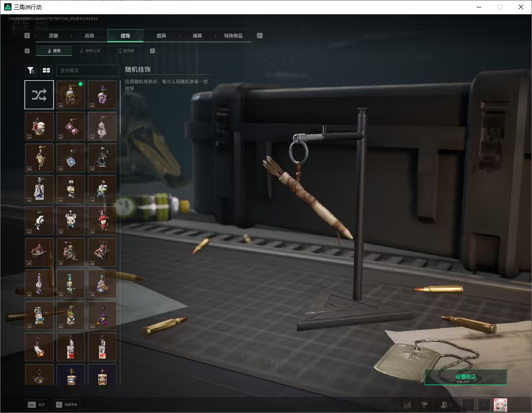Open the second sub-tab next to 挂饰
Viewport: 532px width, 413px height.
[x=90, y=51]
